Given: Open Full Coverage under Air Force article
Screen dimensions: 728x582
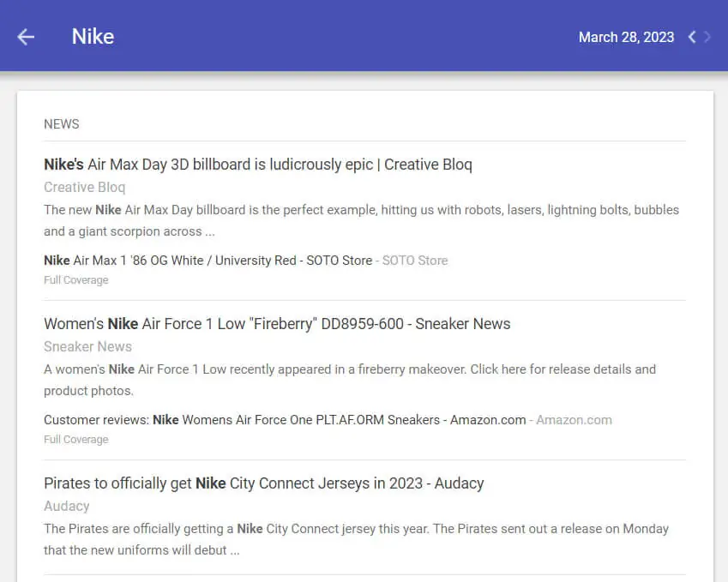Looking at the screenshot, I should 76,439.
